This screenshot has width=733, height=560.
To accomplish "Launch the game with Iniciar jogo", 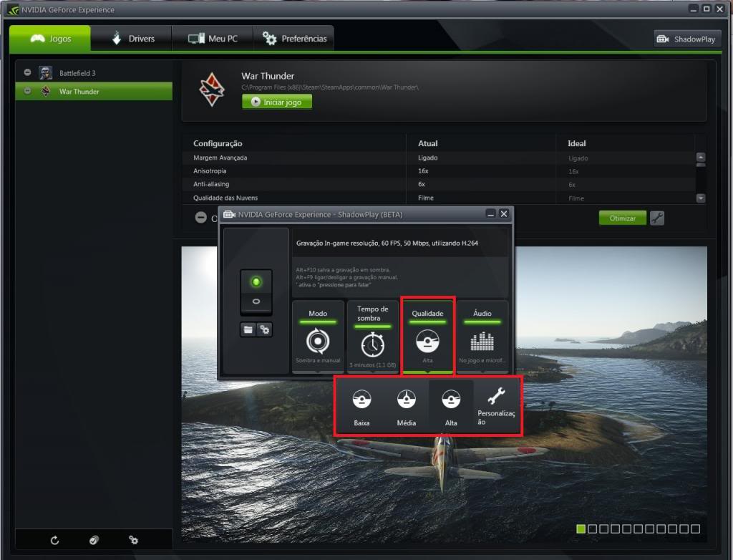I will tap(277, 102).
